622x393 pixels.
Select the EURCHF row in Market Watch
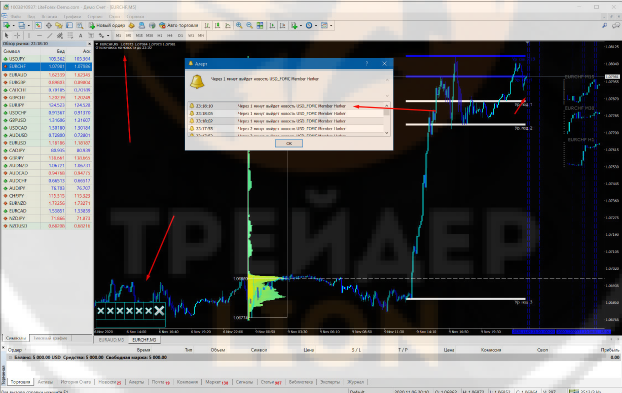point(47,66)
